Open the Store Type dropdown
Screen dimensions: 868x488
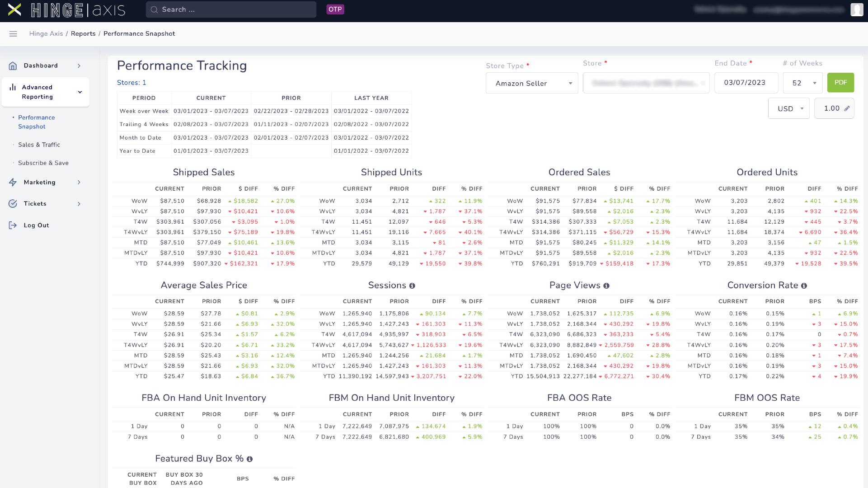531,83
